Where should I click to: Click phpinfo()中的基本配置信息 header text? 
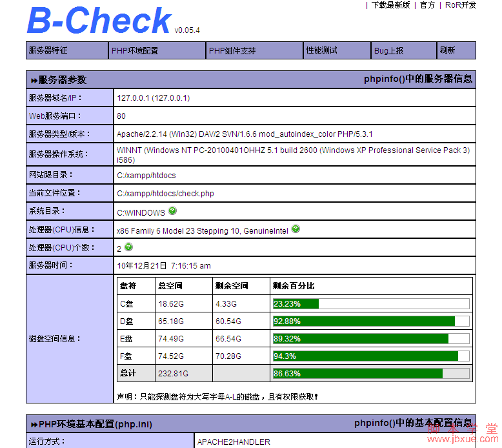(x=413, y=423)
